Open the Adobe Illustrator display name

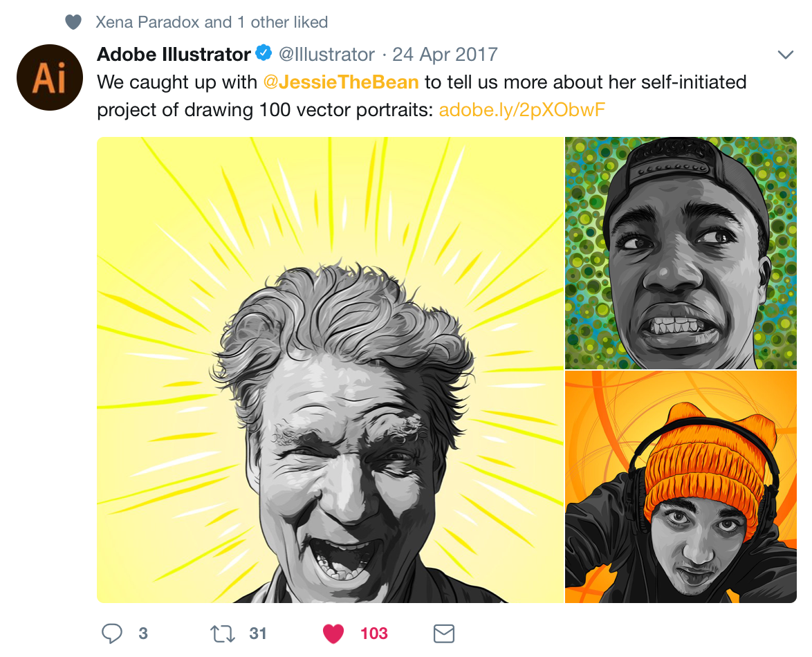pos(174,55)
